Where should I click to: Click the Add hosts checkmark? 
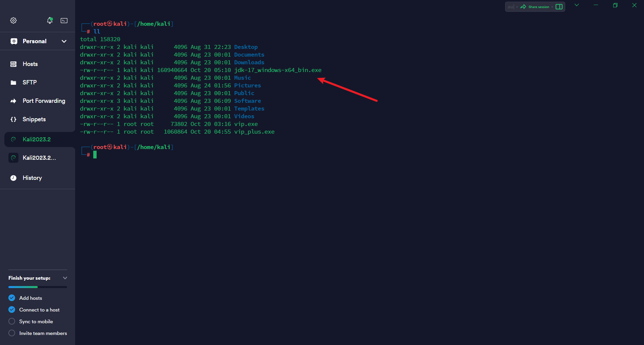12,298
